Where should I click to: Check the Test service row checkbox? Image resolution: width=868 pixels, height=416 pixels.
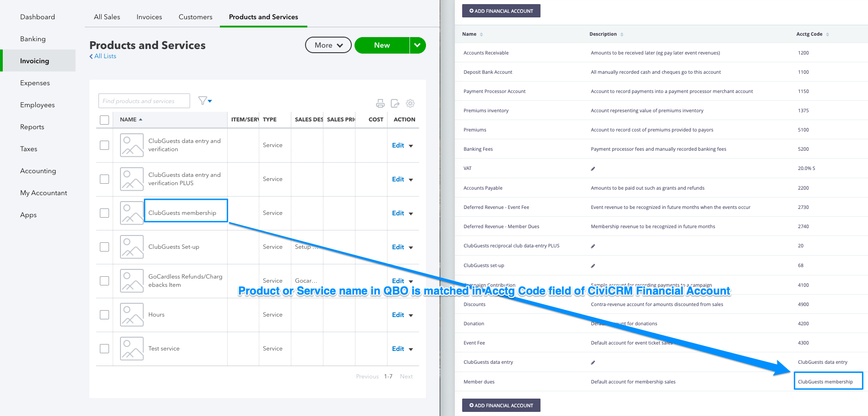click(104, 349)
